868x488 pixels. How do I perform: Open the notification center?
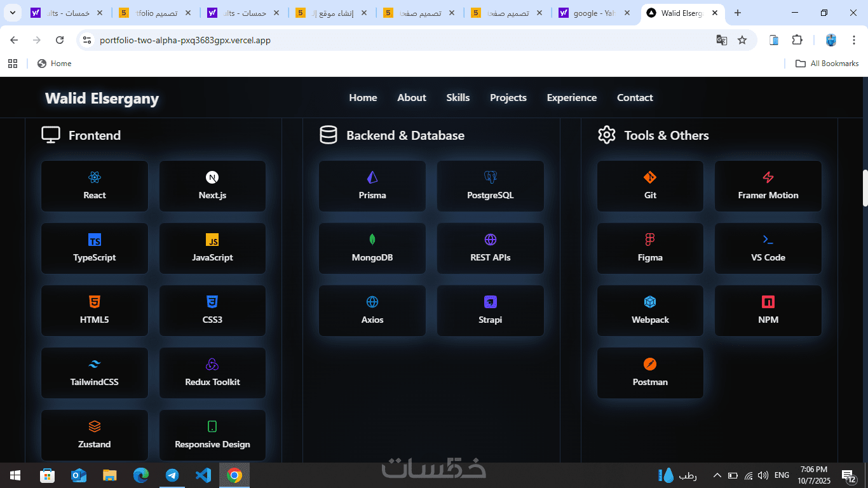[848, 475]
